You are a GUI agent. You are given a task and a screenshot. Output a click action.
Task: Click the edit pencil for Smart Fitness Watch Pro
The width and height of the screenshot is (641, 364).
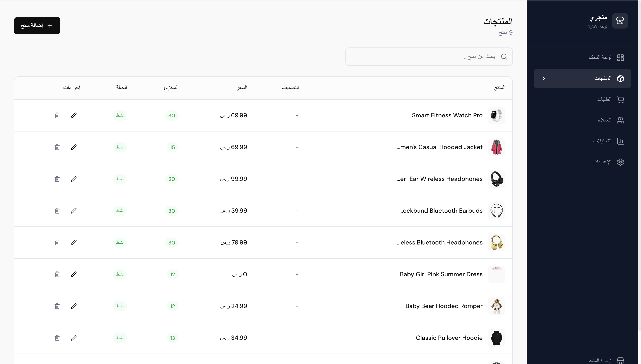tap(74, 115)
